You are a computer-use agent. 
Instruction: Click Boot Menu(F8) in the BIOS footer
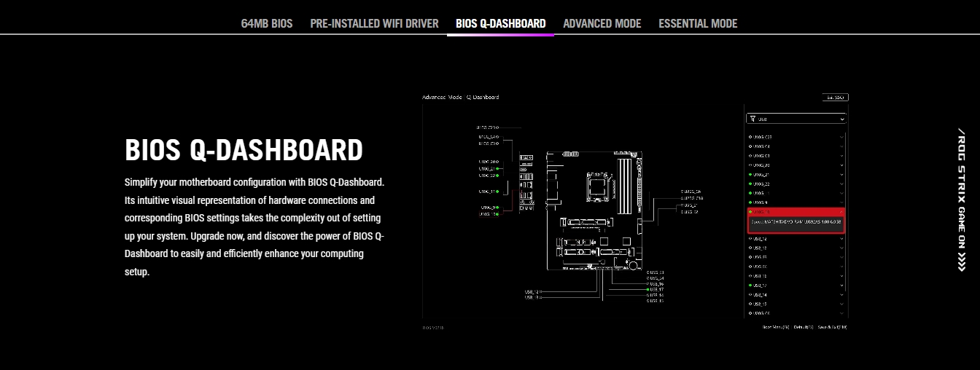[776, 327]
